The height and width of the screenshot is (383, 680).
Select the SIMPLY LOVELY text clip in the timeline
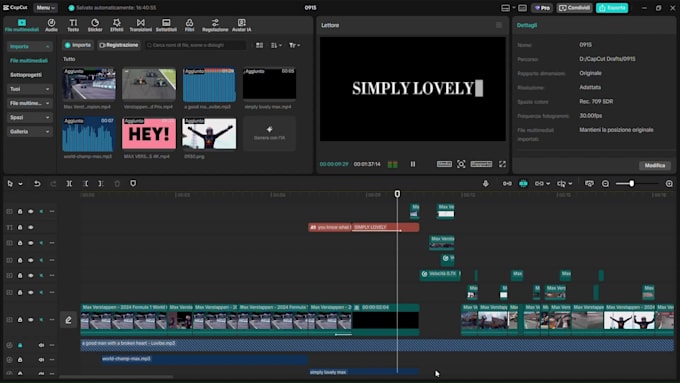point(385,227)
